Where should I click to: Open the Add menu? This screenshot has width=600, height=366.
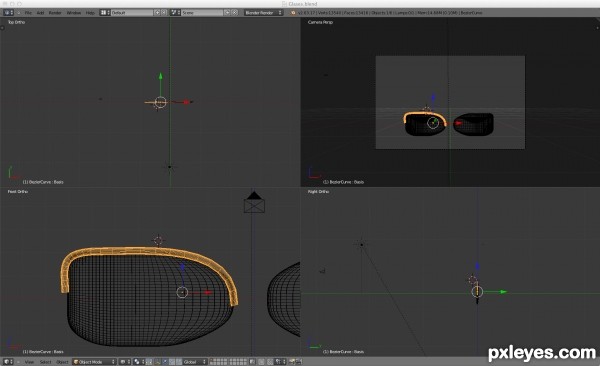[40, 13]
